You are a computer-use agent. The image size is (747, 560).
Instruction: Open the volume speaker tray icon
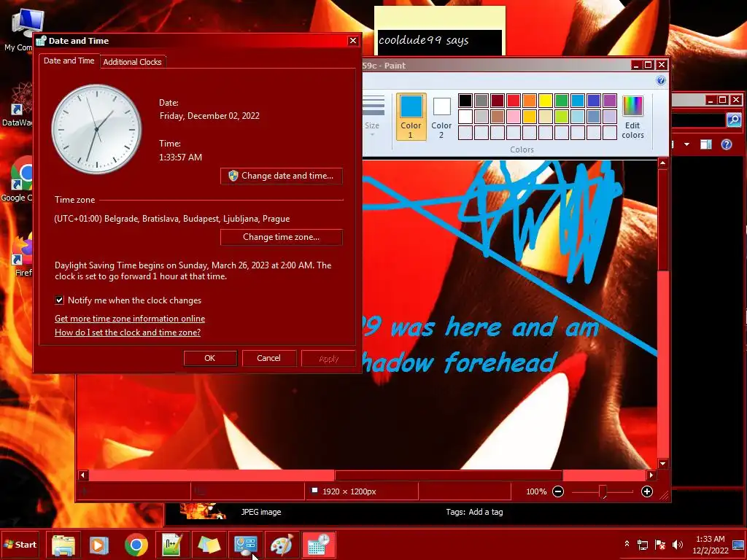[x=677, y=545]
